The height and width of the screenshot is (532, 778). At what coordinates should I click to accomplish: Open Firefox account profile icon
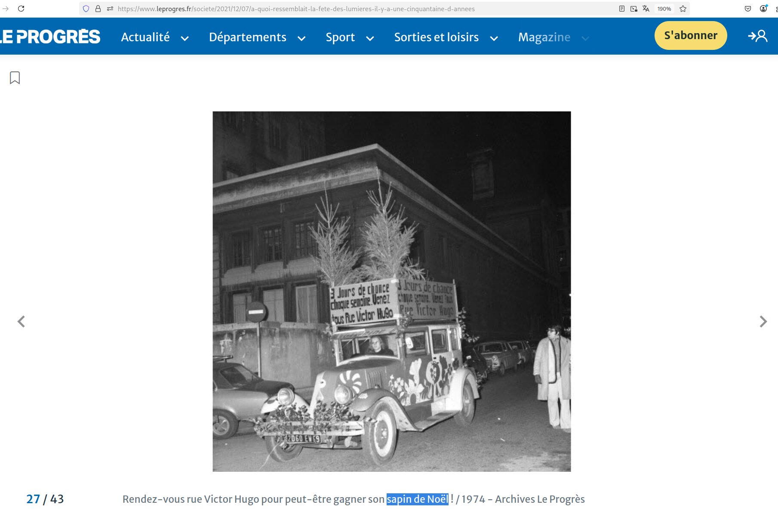(x=763, y=9)
